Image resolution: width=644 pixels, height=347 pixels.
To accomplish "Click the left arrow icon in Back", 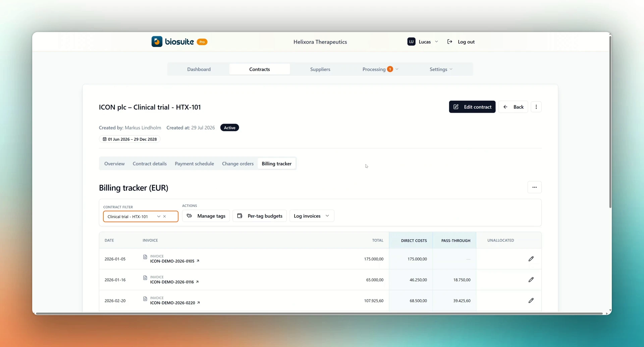I will (505, 107).
